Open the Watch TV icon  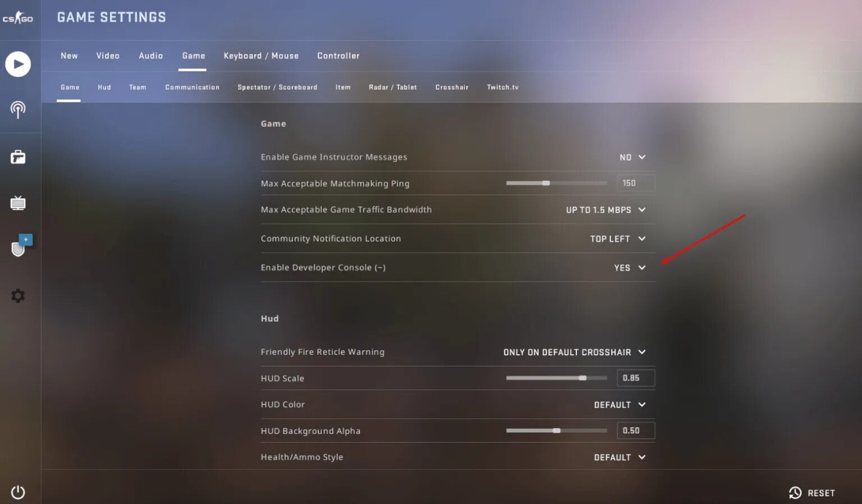(x=18, y=203)
